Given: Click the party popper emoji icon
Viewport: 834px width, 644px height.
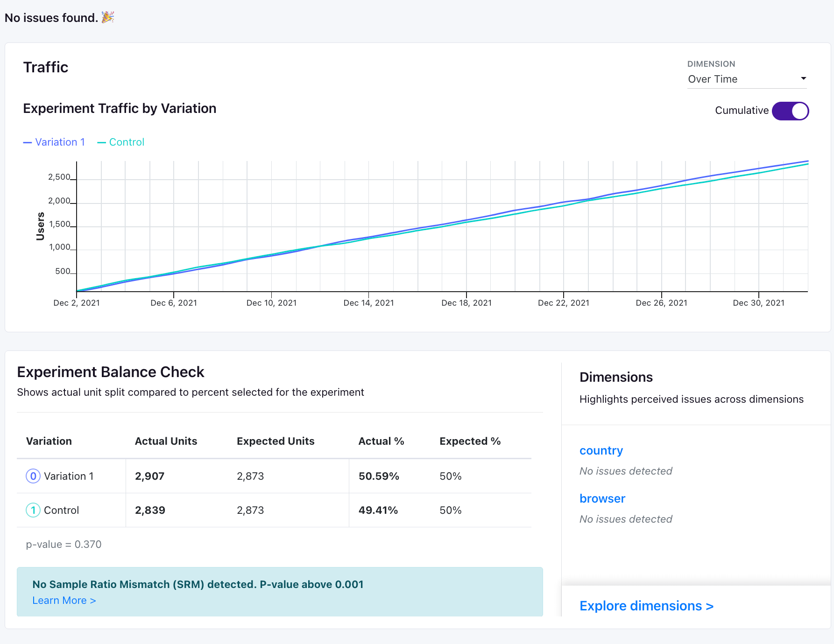Looking at the screenshot, I should (x=108, y=17).
